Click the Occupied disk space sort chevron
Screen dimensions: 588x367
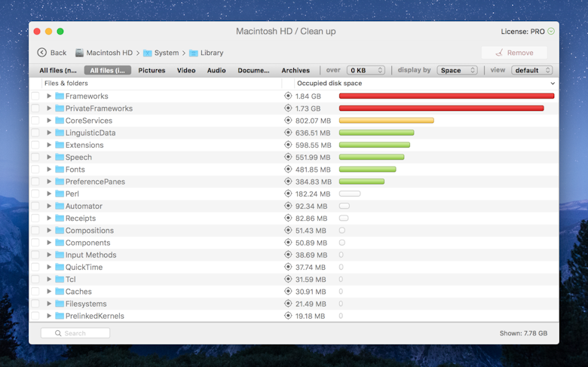pos(553,83)
